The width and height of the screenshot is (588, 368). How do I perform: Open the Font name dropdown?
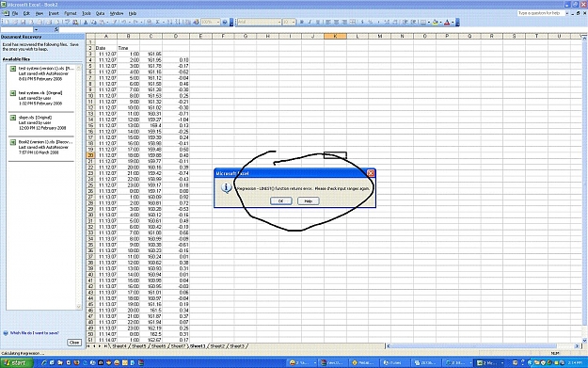[x=279, y=23]
